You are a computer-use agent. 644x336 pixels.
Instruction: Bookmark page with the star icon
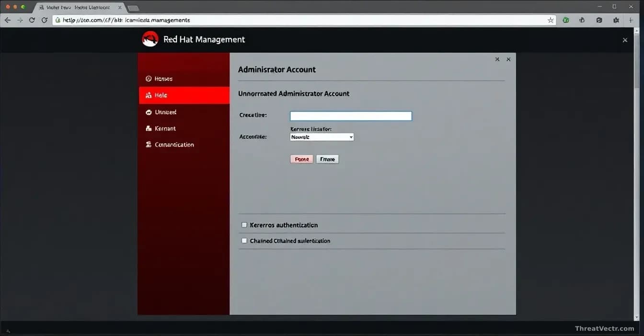pyautogui.click(x=551, y=20)
